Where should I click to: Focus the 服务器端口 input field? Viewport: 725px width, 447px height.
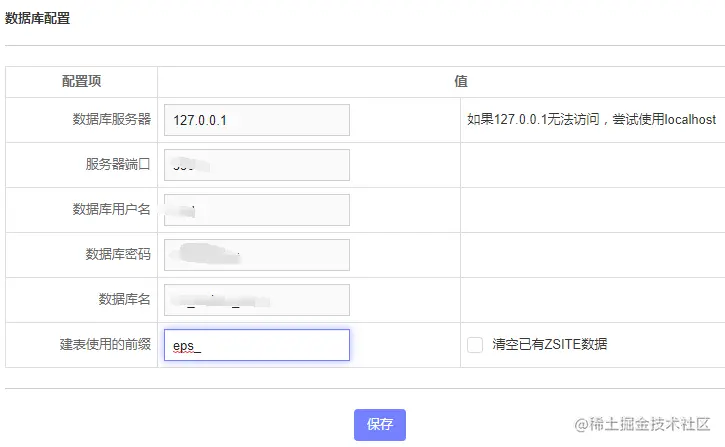point(257,165)
